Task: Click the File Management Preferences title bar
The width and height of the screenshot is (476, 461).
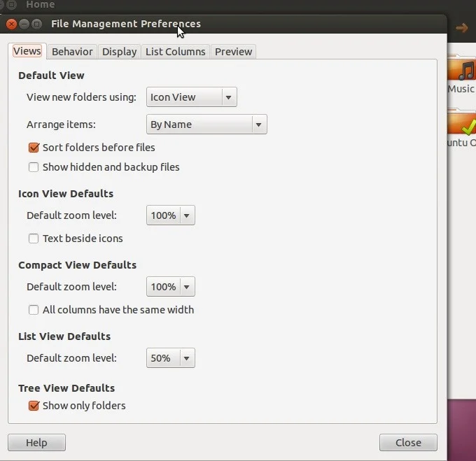Action: [x=223, y=24]
